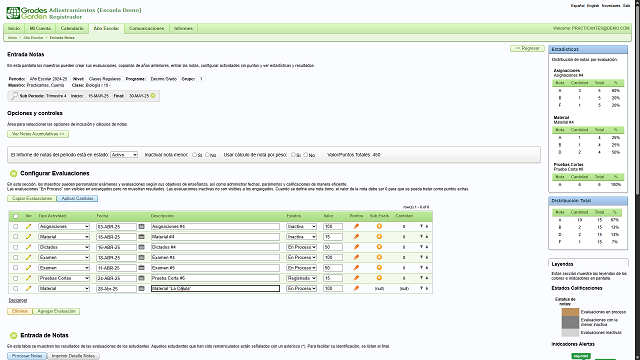Tick the select-all checkbox in table header
The width and height of the screenshot is (640, 360).
pyautogui.click(x=16, y=216)
